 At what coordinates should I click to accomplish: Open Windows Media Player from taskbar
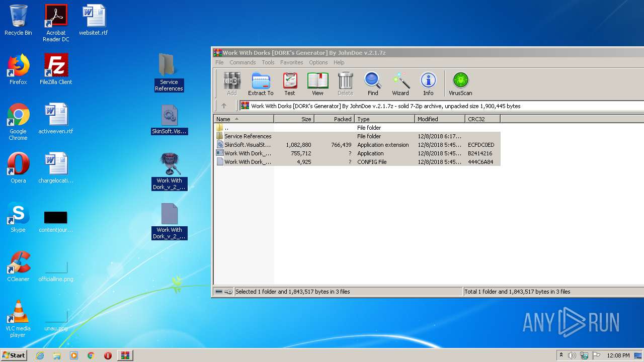74,355
